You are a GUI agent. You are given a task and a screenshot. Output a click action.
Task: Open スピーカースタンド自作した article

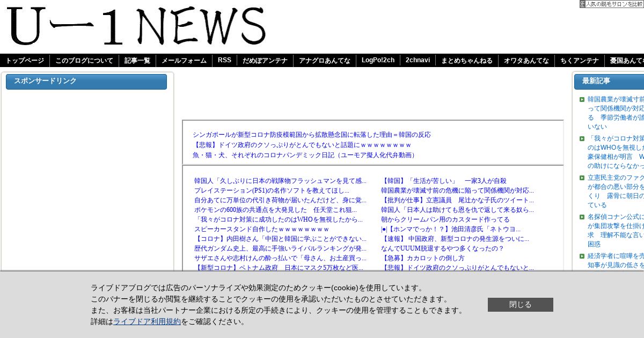262,229
